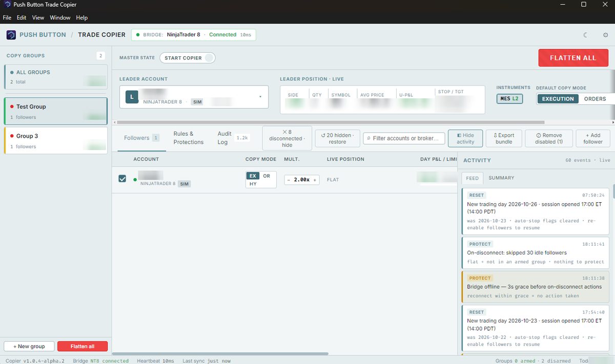Image resolution: width=615 pixels, height=364 pixels.
Task: Switch to the Followers tab
Action: point(141,138)
